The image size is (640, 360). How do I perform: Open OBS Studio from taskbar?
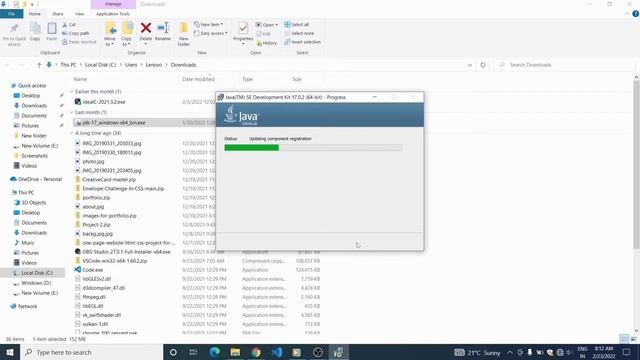pyautogui.click(x=318, y=352)
